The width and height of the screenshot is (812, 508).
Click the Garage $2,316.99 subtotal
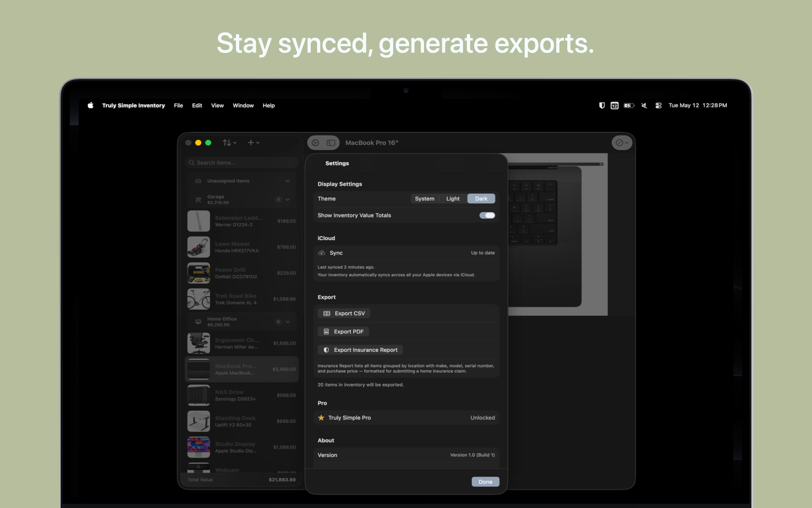(218, 203)
